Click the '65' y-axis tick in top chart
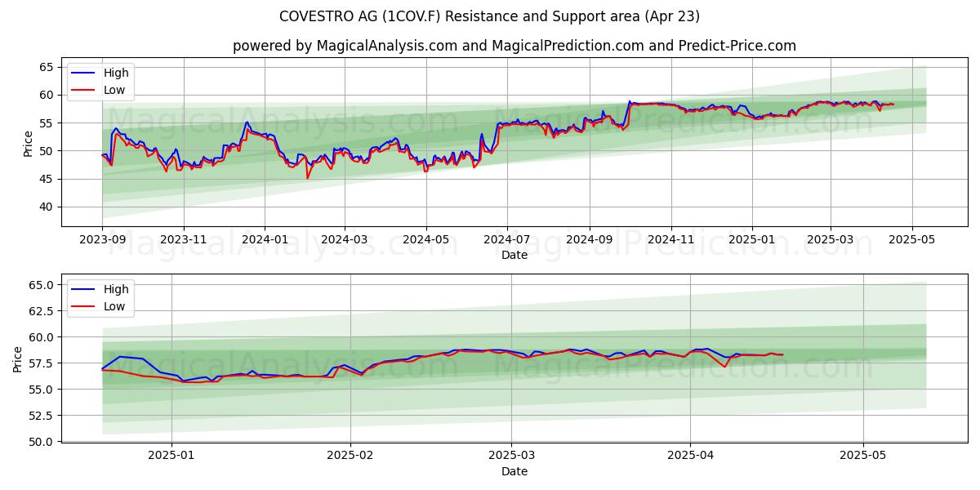The height and width of the screenshot is (490, 980). tap(47, 67)
